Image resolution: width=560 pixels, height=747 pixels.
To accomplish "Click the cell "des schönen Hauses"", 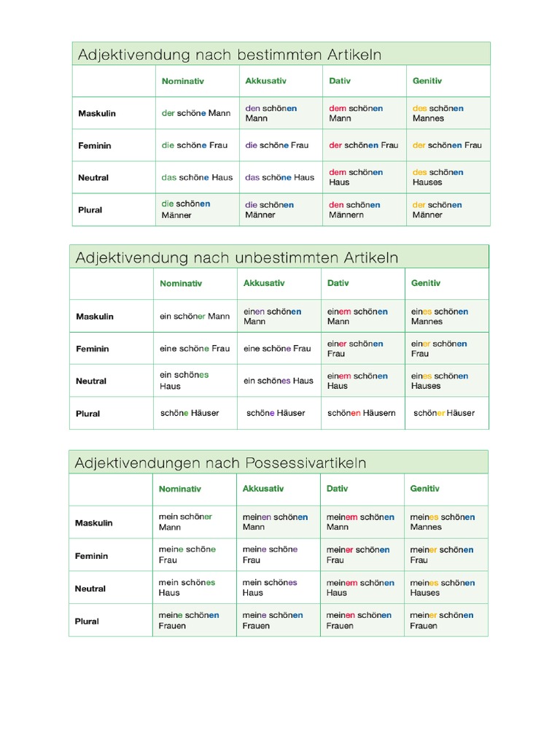I will click(x=438, y=177).
